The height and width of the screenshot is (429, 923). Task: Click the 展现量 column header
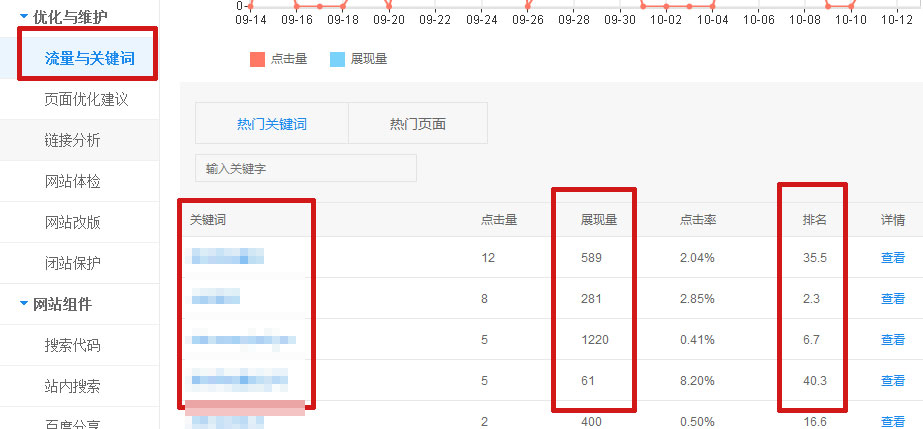coord(599,220)
